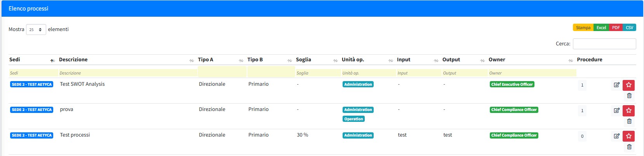The image size is (644, 156).
Task: Click red star button for Test SWOT Analysis
Action: click(x=628, y=85)
